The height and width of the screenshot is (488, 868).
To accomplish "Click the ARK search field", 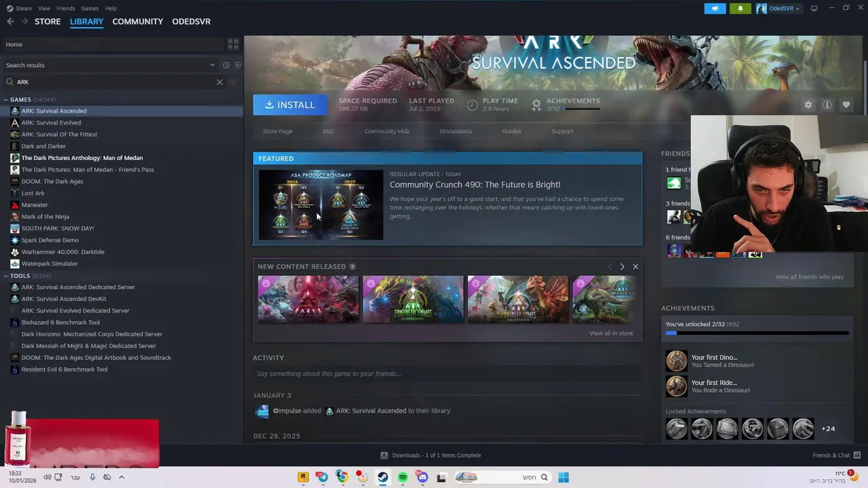I will [114, 82].
